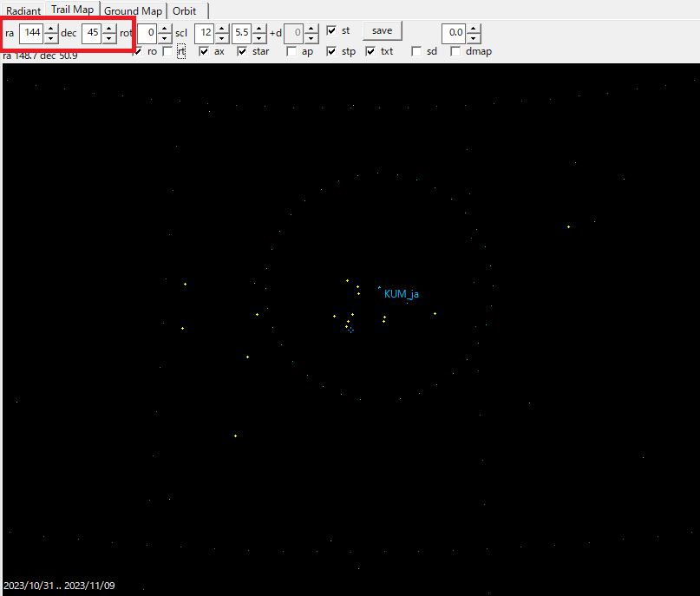Enable the ap checkbox

[x=291, y=51]
